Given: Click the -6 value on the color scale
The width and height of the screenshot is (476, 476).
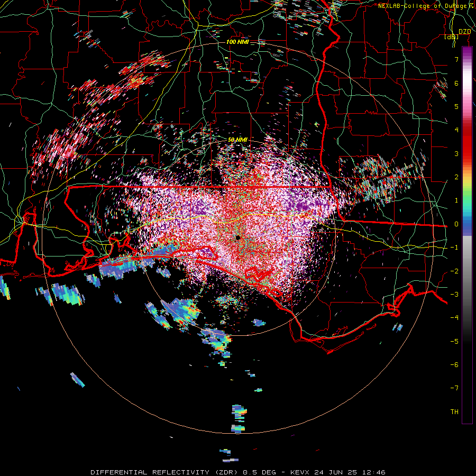Looking at the screenshot, I should 454,365.
